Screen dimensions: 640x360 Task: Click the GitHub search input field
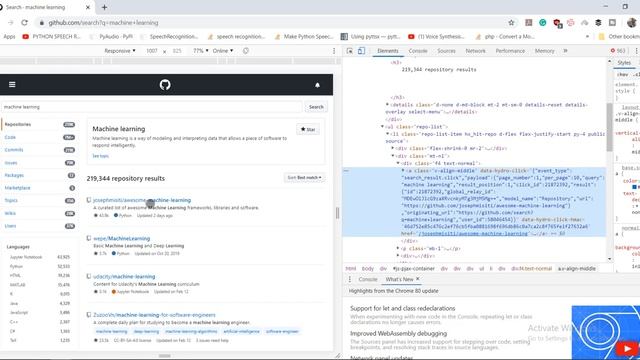151,107
